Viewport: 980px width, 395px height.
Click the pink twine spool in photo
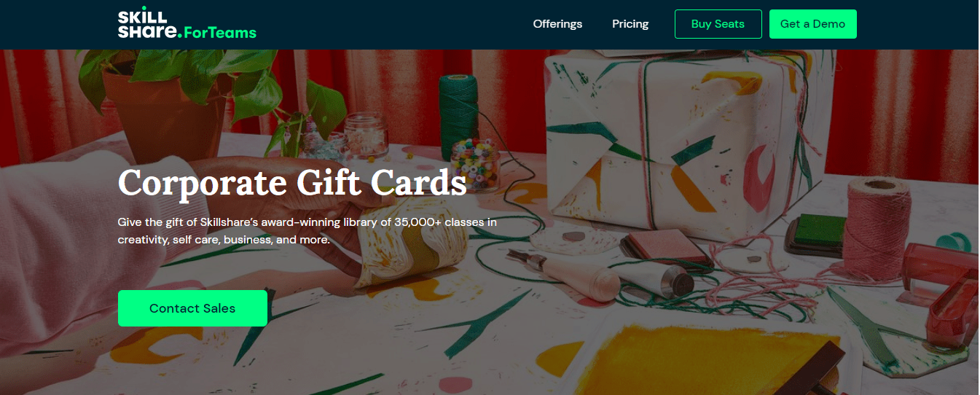[x=878, y=226]
